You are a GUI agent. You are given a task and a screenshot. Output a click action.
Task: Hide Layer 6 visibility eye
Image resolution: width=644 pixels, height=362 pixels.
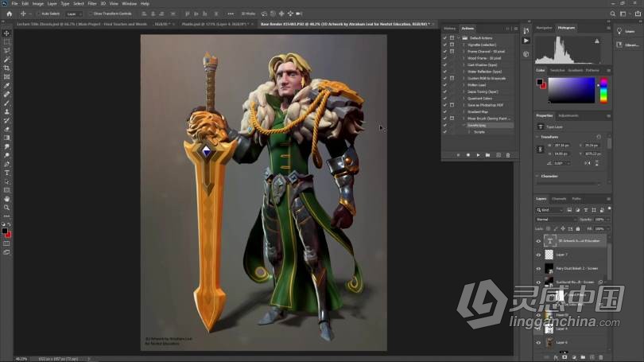click(538, 342)
